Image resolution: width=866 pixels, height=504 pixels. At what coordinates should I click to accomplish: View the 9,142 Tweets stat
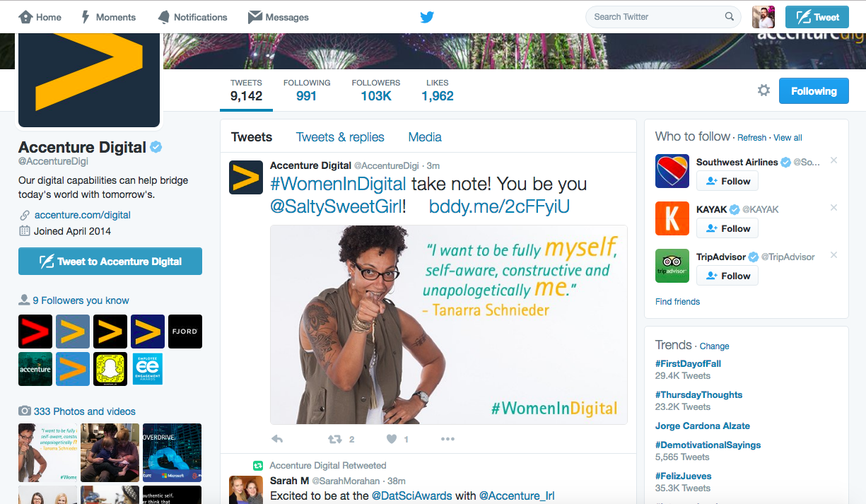[246, 90]
